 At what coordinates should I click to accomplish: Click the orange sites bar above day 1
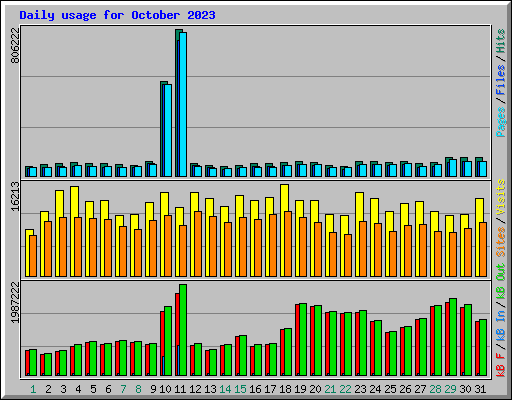33,256
